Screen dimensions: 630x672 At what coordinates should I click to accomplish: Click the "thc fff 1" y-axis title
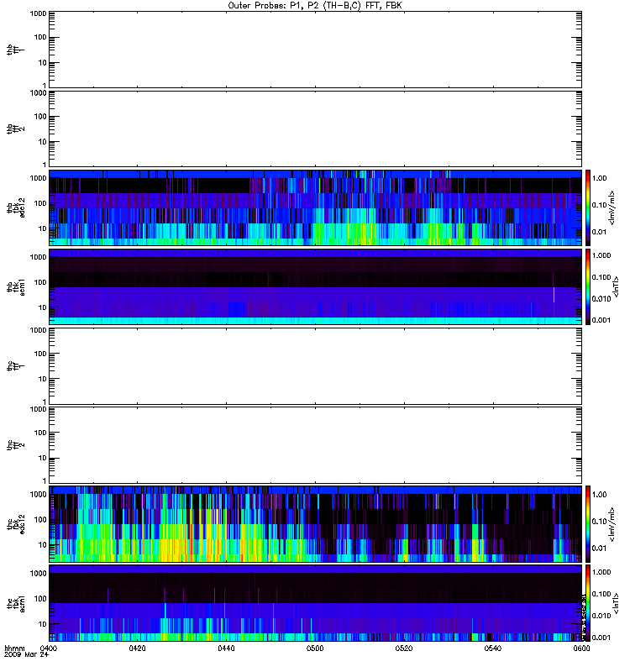tap(15, 366)
